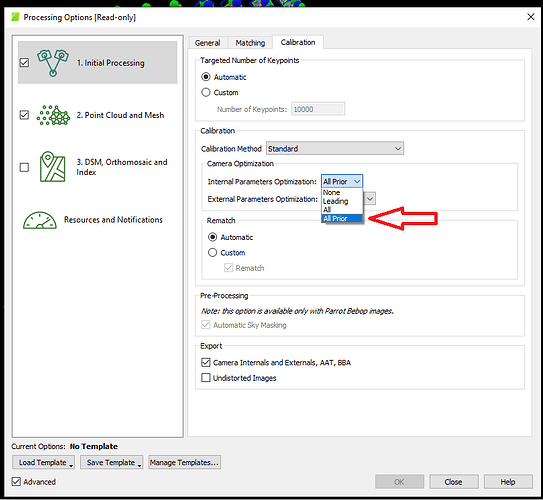
Task: Select 2. Point Cloud and Mesh label
Action: click(120, 115)
